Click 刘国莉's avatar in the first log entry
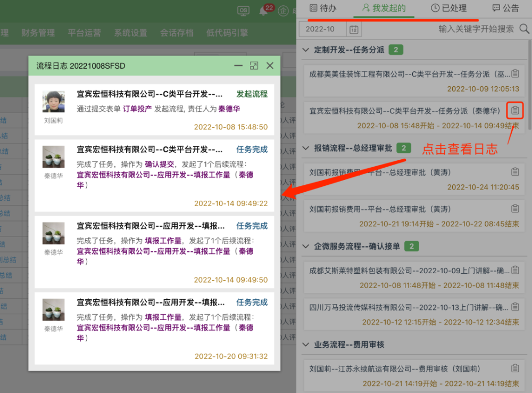 click(x=53, y=101)
